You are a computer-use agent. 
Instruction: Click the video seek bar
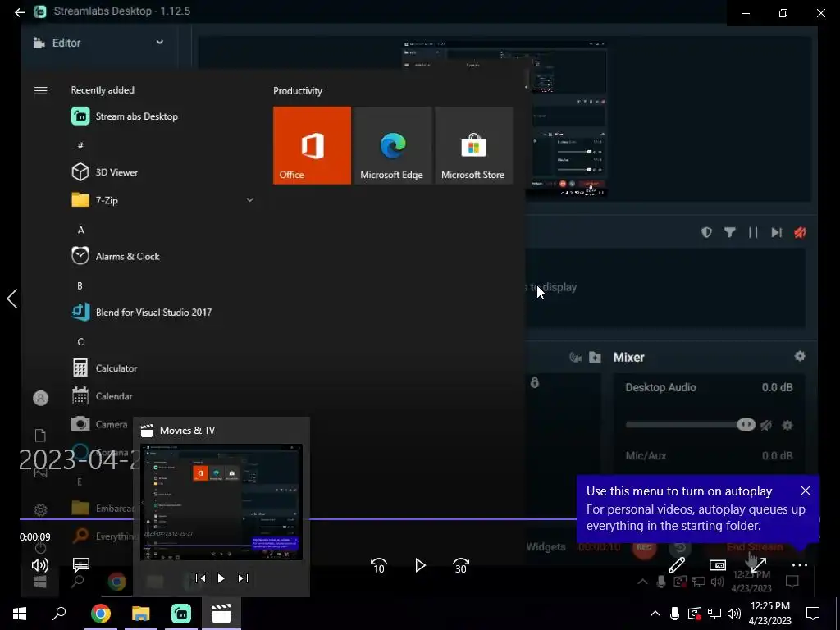(420, 519)
